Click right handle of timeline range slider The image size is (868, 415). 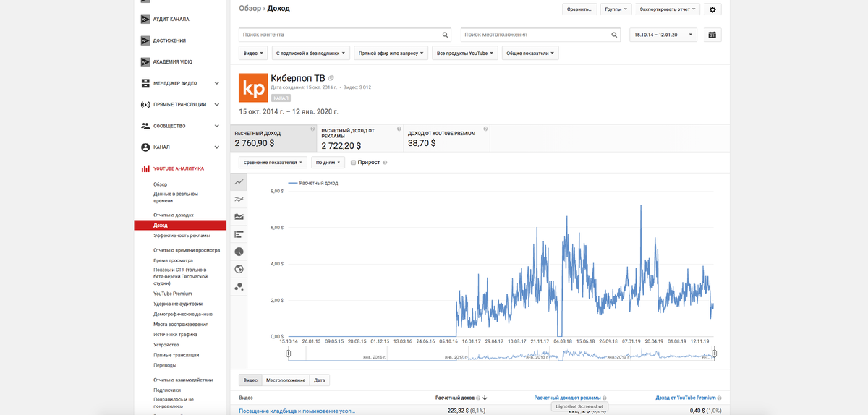coord(715,354)
